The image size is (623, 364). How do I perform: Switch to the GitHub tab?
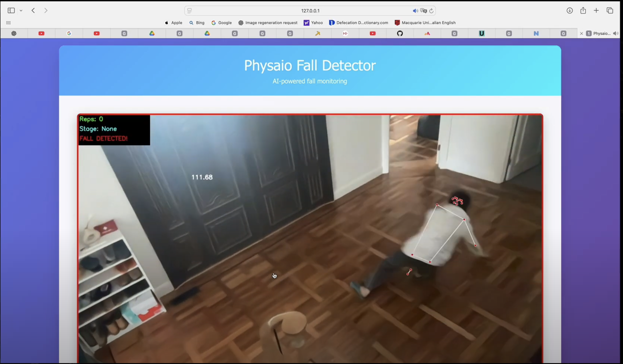coord(400,33)
